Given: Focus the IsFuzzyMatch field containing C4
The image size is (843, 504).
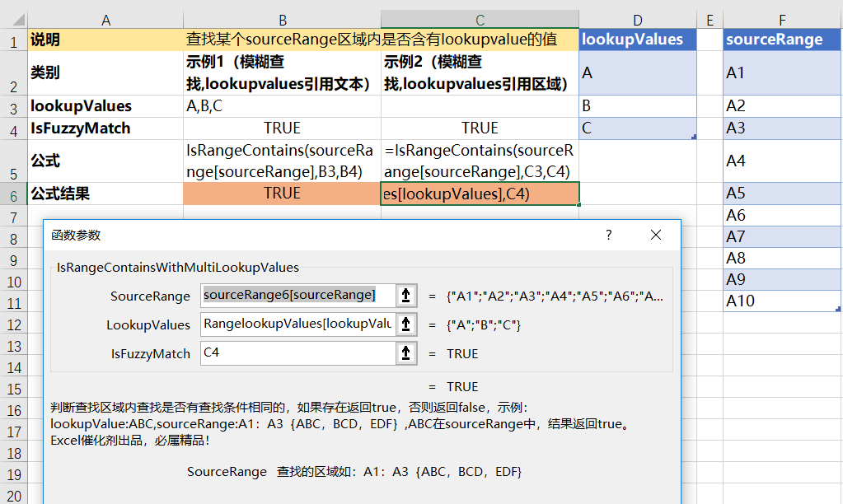Looking at the screenshot, I should (298, 353).
